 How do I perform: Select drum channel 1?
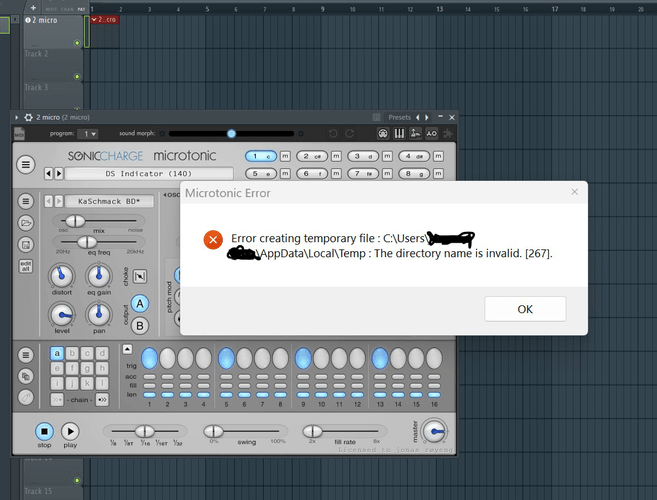(x=261, y=156)
